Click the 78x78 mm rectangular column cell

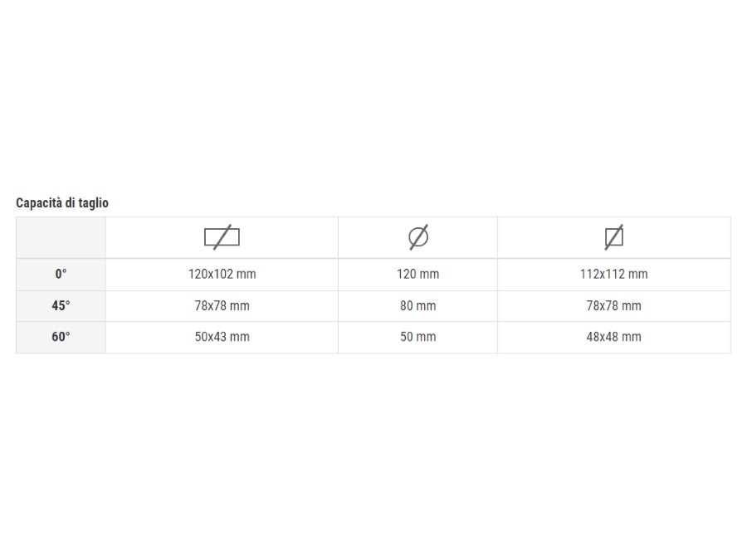pos(222,305)
